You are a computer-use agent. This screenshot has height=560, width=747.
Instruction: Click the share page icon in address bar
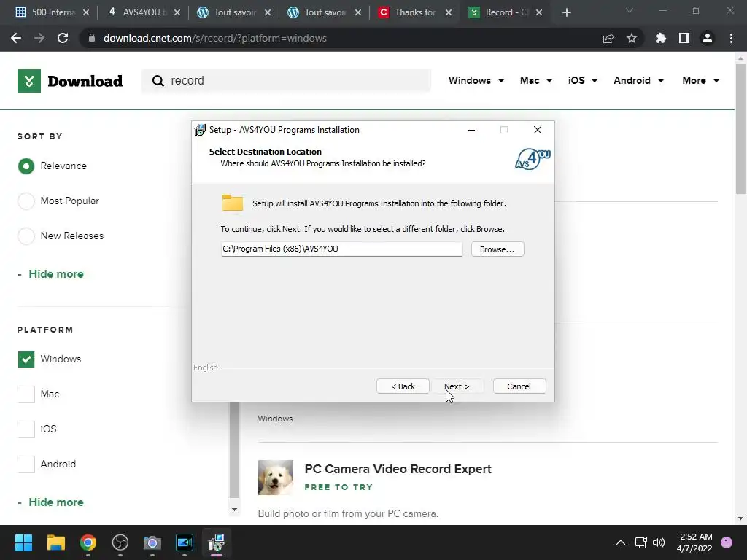[608, 38]
